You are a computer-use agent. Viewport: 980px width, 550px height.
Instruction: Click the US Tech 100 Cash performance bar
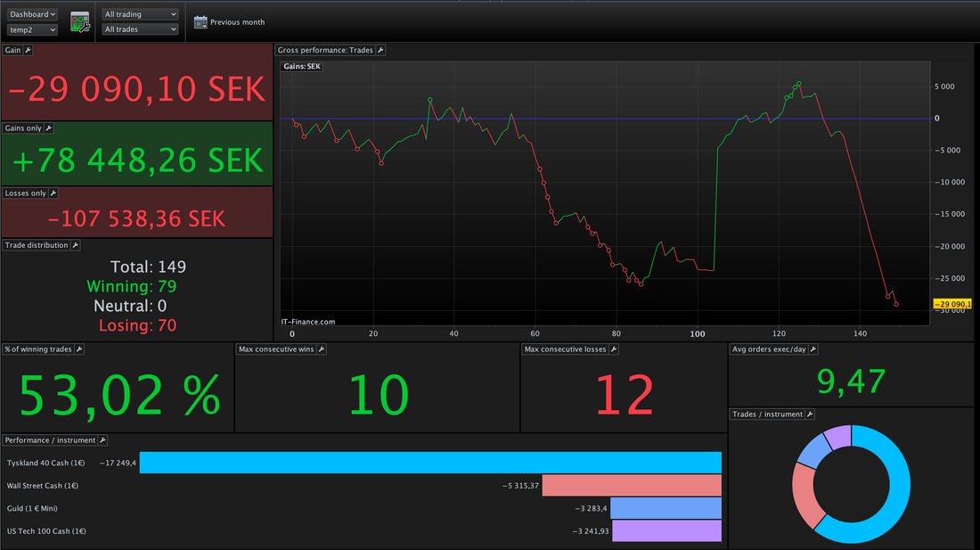point(666,531)
